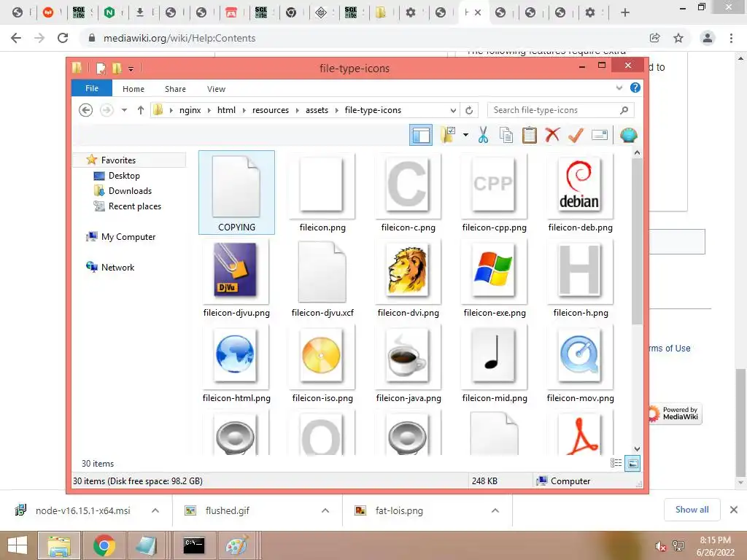Click the red X Delete toolbar icon
747x560 pixels.
(552, 135)
